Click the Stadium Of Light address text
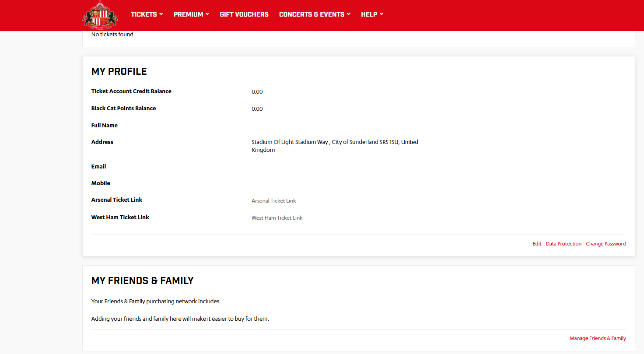 [x=334, y=142]
